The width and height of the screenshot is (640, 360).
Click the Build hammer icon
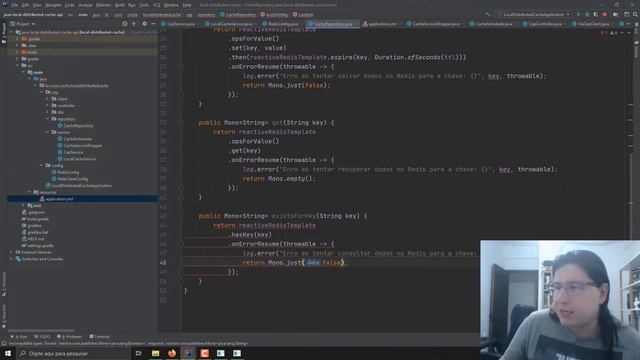[x=487, y=14]
